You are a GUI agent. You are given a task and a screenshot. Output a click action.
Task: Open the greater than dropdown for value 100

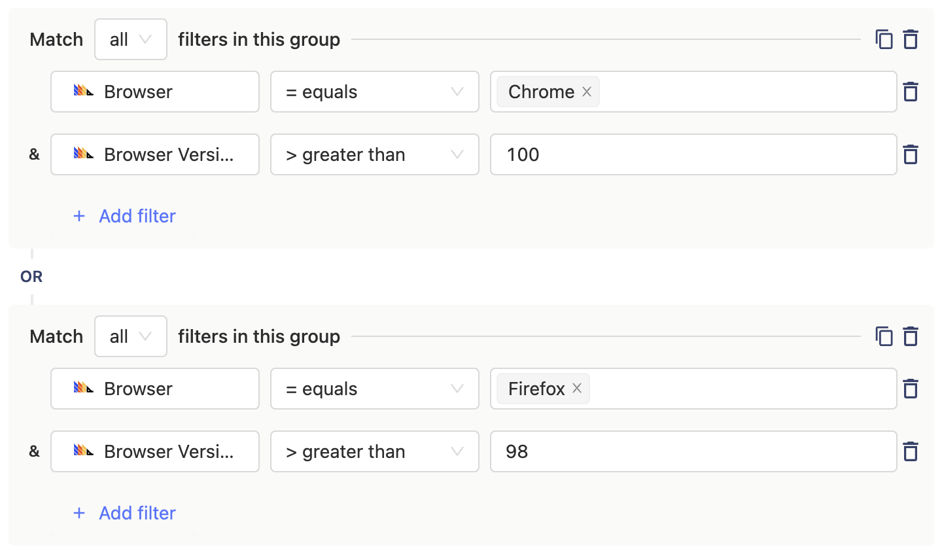coord(374,155)
